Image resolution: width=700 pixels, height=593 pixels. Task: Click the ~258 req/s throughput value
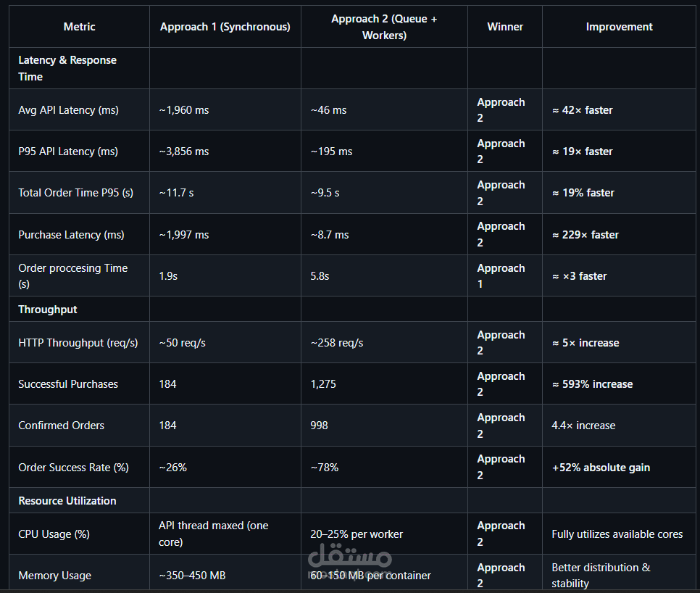pos(337,343)
